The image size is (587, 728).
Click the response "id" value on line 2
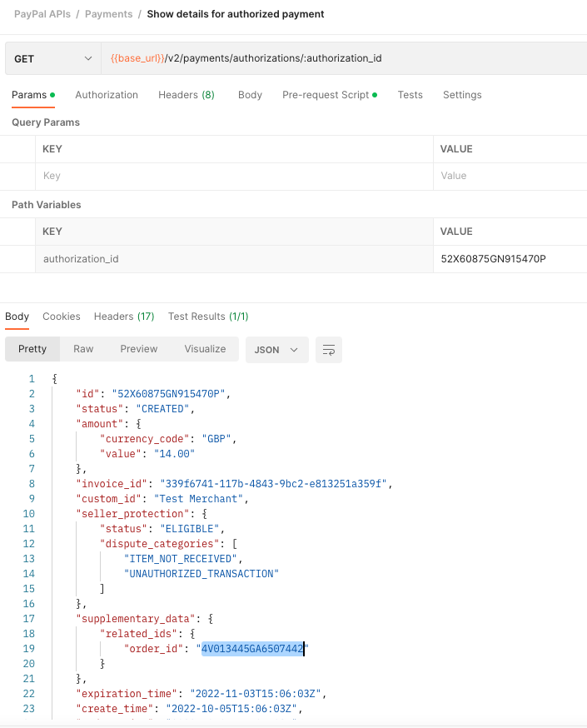pyautogui.click(x=168, y=394)
